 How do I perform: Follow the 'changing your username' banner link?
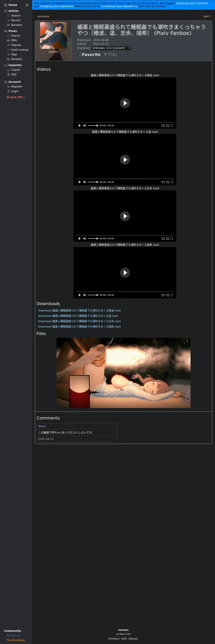pyautogui.click(x=57, y=6)
